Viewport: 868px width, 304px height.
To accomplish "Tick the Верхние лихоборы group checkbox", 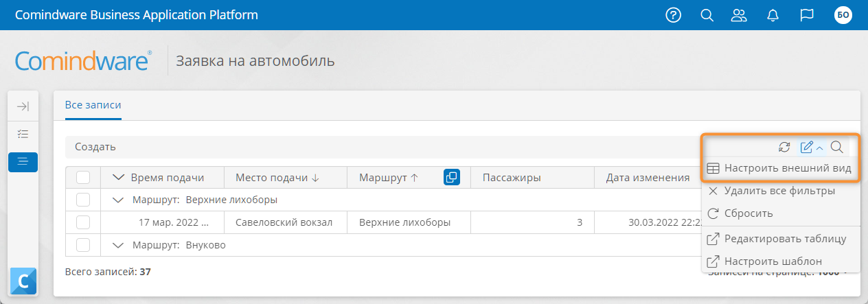I will (x=83, y=200).
